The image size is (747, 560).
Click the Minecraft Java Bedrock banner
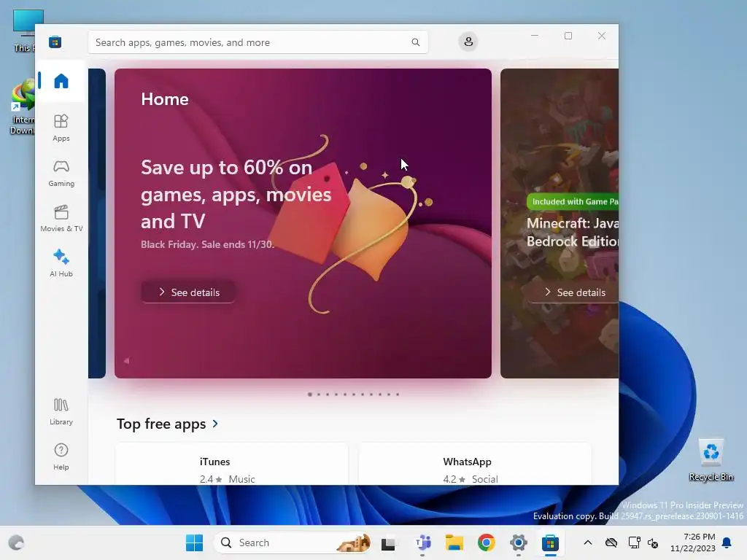pos(560,223)
